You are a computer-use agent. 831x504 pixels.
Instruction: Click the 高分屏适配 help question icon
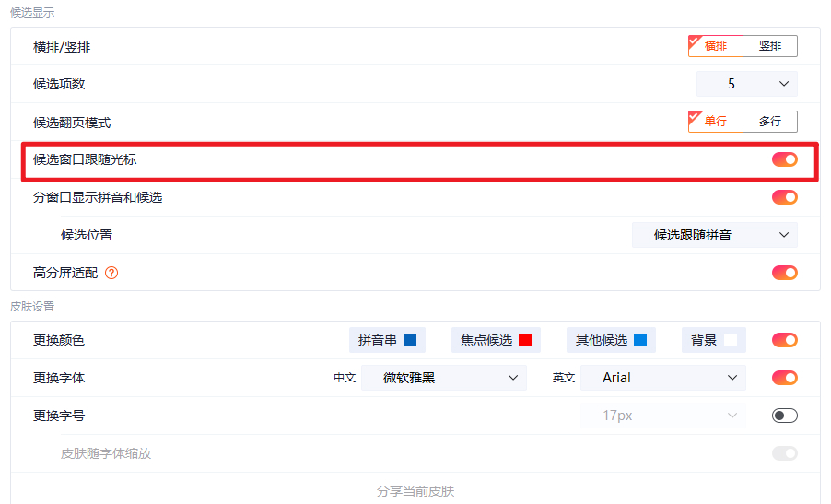tap(111, 273)
